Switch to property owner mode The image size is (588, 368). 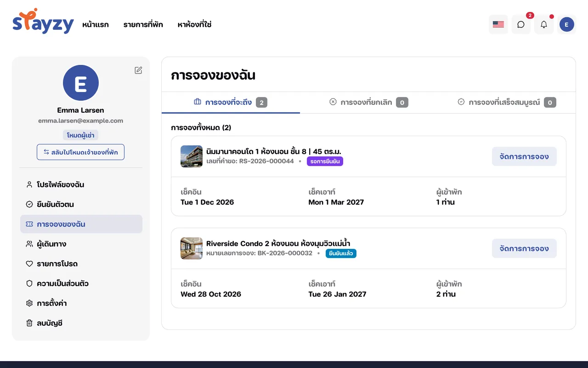point(80,152)
